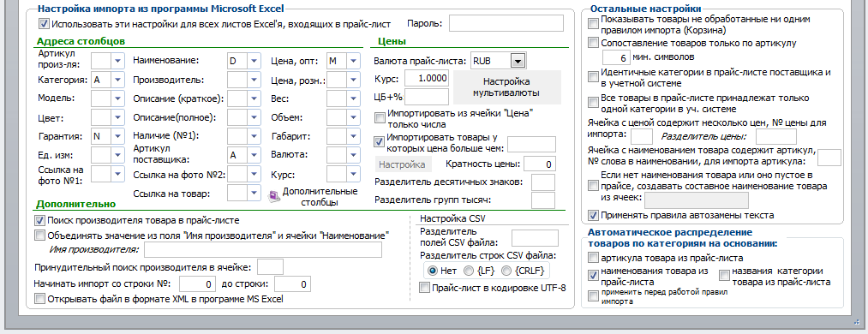Image resolution: width=868 pixels, height=334 pixels.
Task: Open Ссылка на фото №2 dropdown
Action: pos(254,174)
